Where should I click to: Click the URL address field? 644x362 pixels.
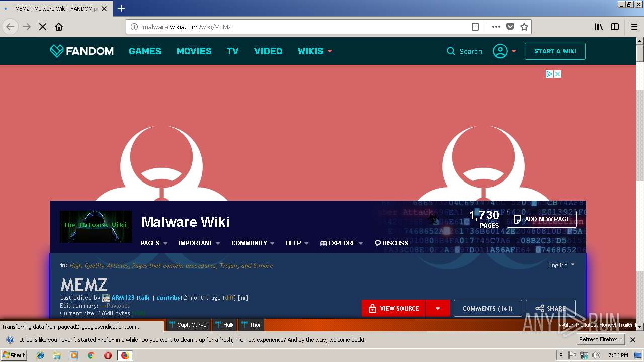click(302, 27)
